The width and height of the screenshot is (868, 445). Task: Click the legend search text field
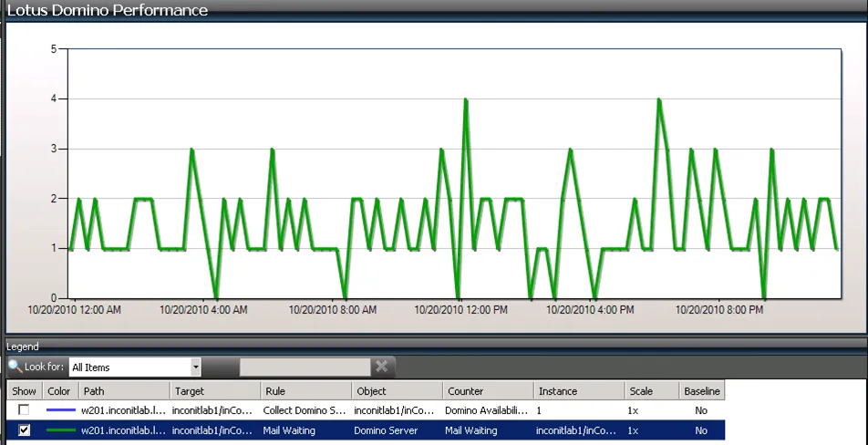click(305, 367)
